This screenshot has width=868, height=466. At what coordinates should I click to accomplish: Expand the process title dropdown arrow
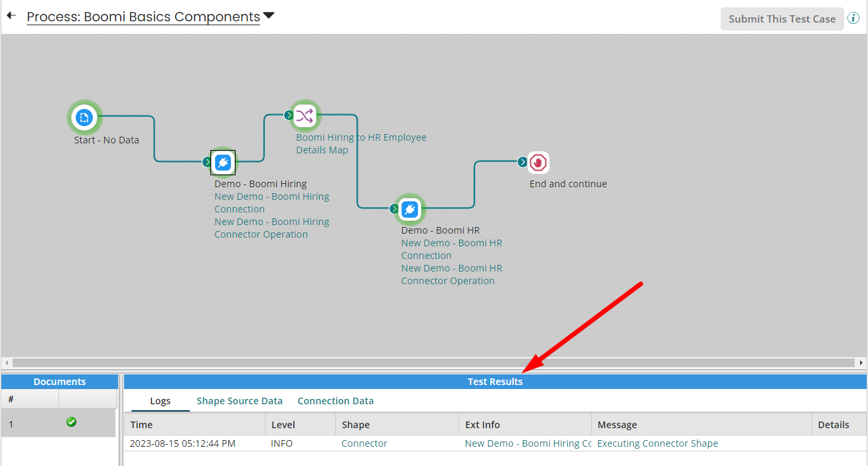click(269, 16)
